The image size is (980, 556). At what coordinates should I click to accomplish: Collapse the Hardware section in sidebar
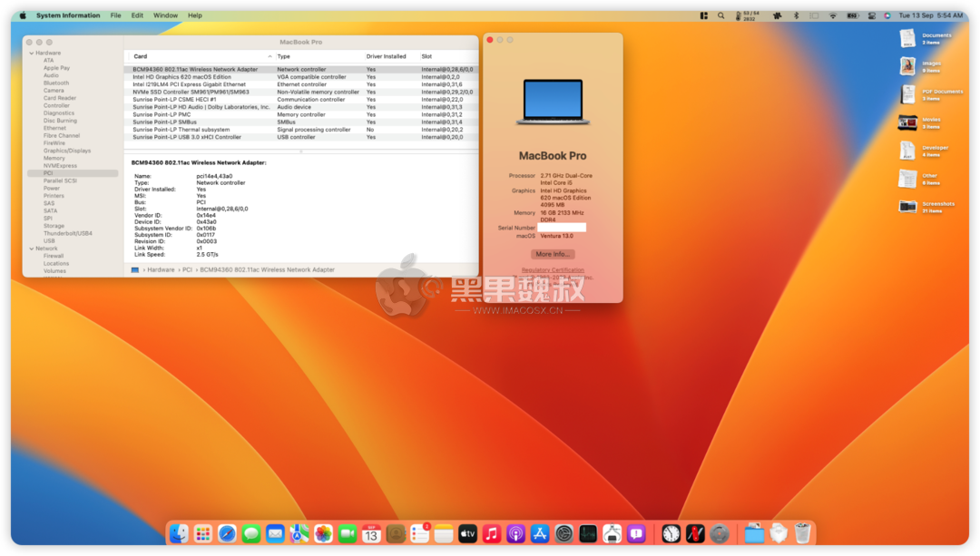click(32, 54)
